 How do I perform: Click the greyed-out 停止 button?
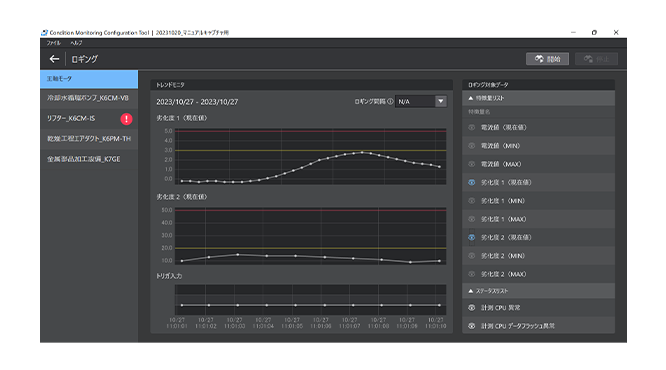(x=596, y=59)
